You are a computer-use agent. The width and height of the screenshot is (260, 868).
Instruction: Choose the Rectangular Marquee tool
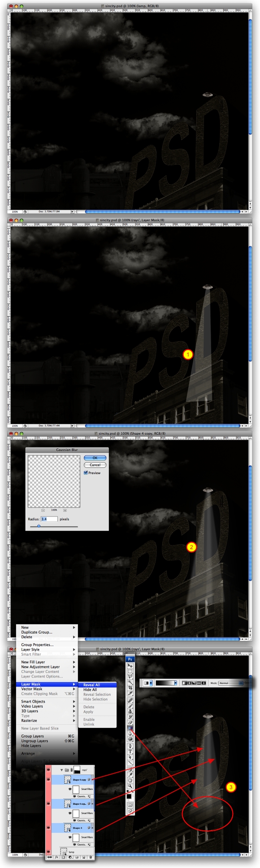click(130, 671)
